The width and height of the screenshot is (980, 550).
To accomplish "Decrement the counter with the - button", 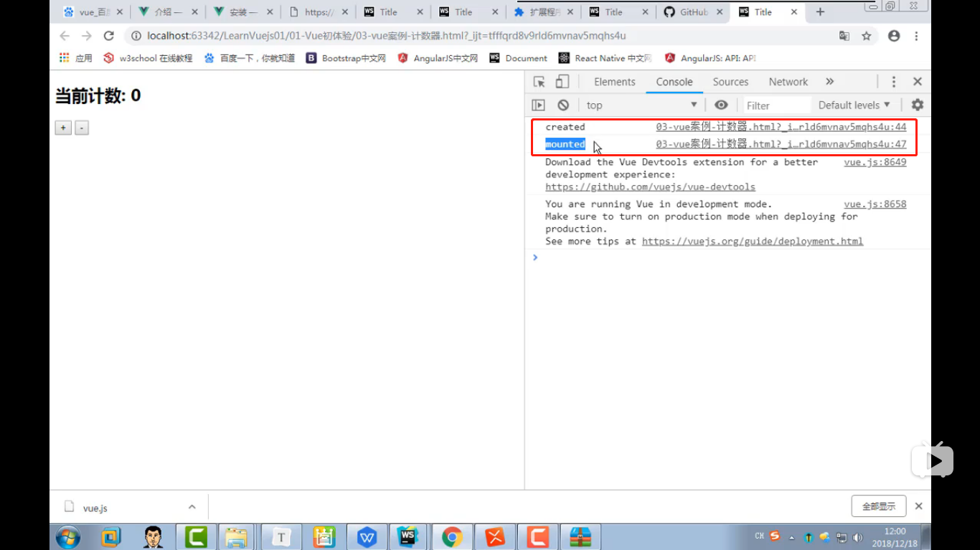I will [82, 128].
